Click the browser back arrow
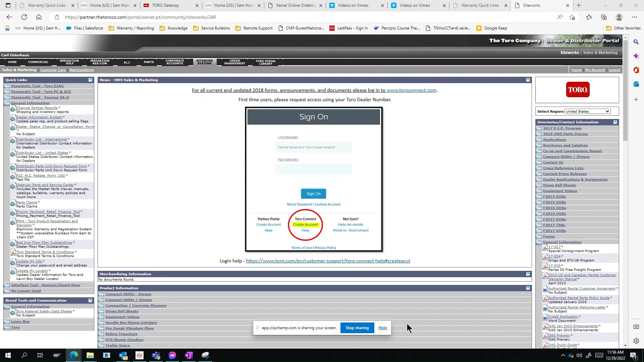This screenshot has height=362, width=644. [x=9, y=17]
